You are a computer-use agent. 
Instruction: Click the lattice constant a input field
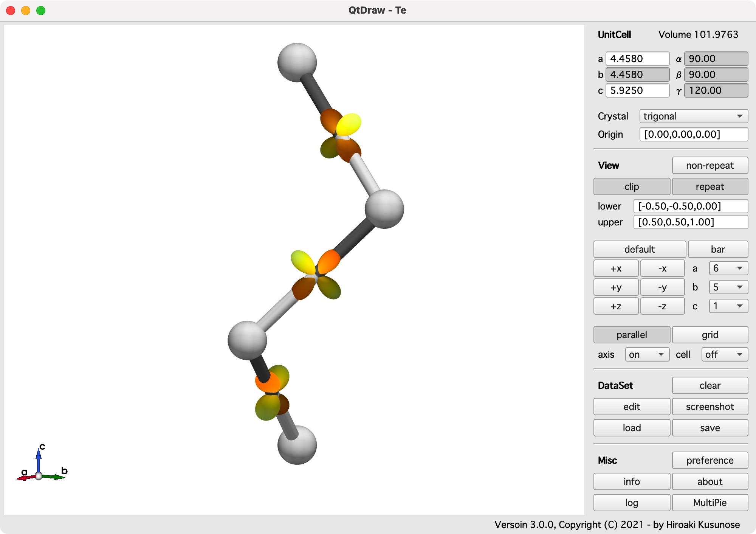coord(637,59)
